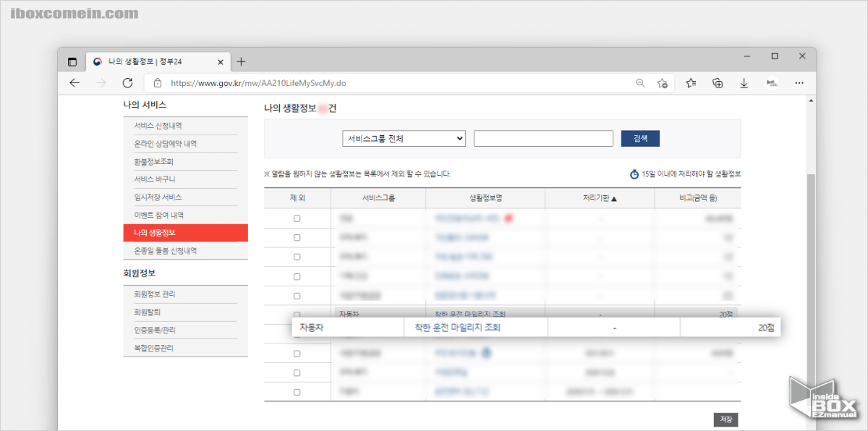Add this page to favorites via star icon
868x431 pixels.
coord(663,82)
